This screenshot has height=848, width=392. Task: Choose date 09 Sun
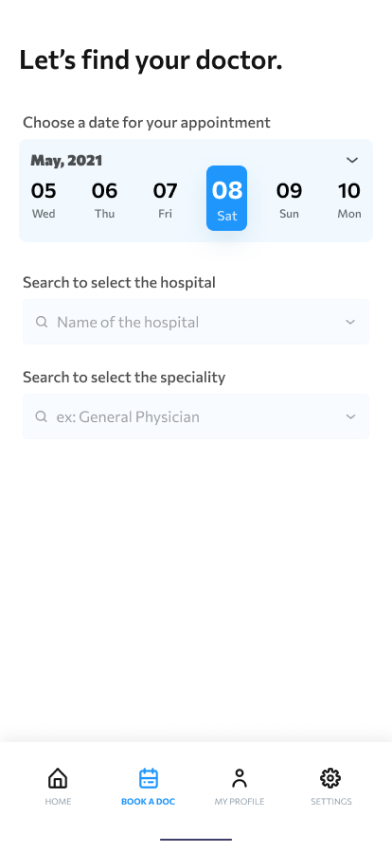click(289, 199)
